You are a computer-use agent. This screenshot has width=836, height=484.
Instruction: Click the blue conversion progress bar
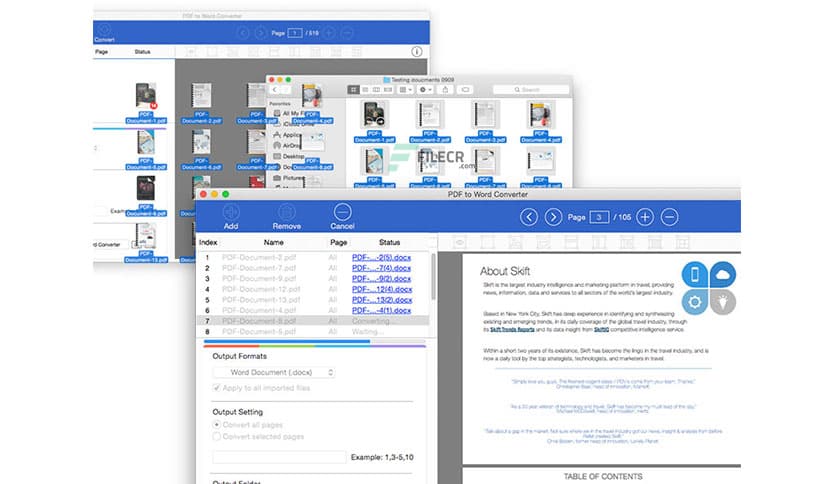pyautogui.click(x=287, y=341)
